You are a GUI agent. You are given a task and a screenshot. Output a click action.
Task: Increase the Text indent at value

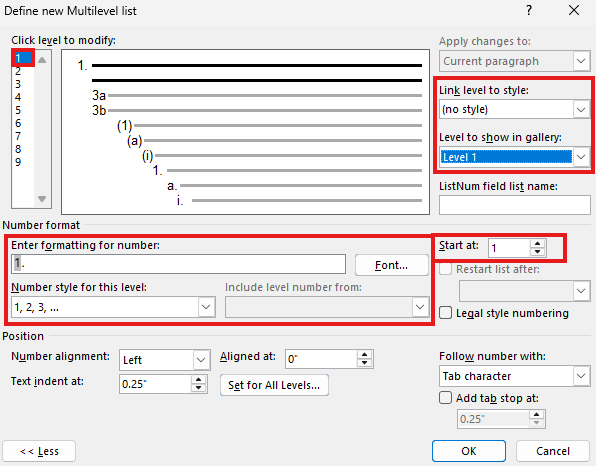click(x=198, y=380)
